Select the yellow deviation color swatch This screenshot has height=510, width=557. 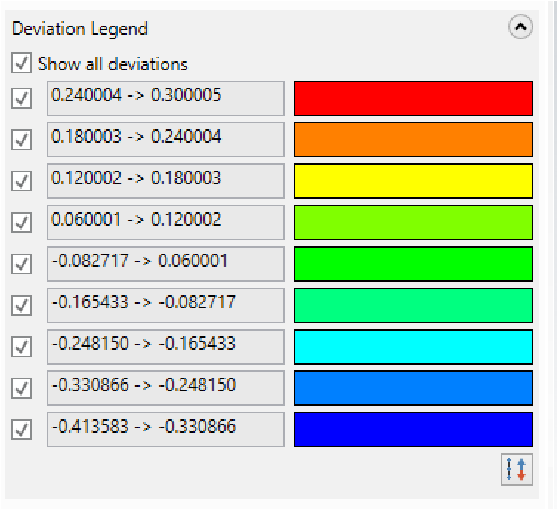tap(413, 181)
